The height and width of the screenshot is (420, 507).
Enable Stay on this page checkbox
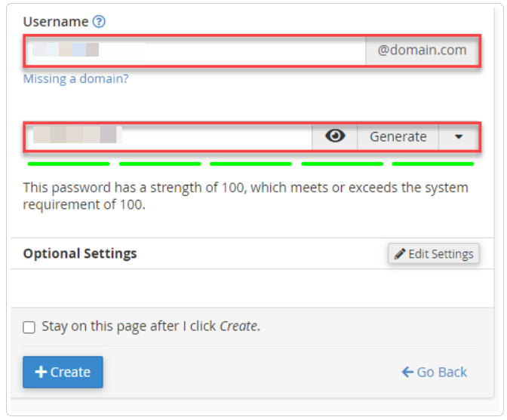pos(29,327)
